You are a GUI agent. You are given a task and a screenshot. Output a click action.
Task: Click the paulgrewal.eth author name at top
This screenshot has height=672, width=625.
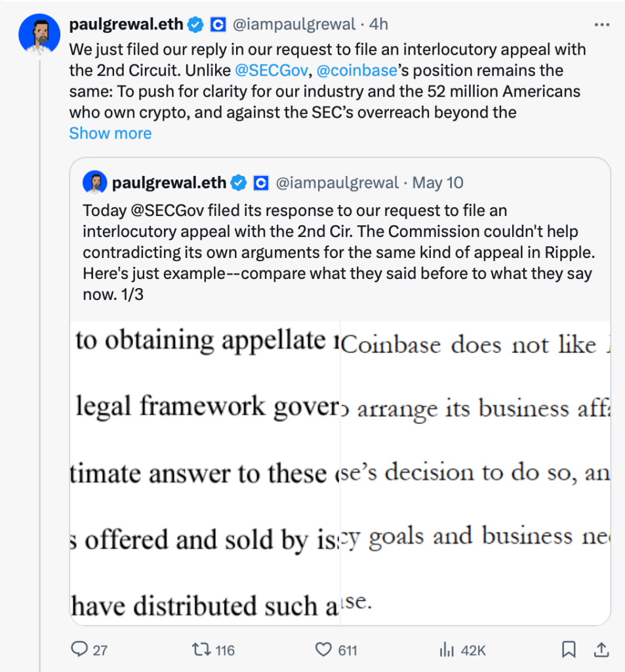(x=127, y=25)
